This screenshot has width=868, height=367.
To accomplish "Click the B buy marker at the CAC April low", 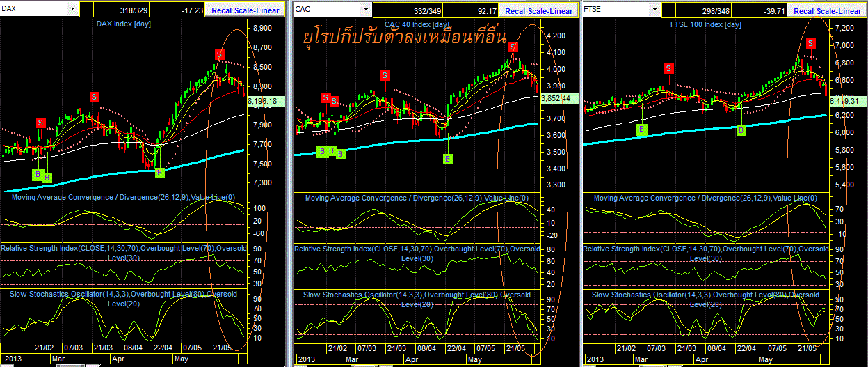I will click(448, 159).
